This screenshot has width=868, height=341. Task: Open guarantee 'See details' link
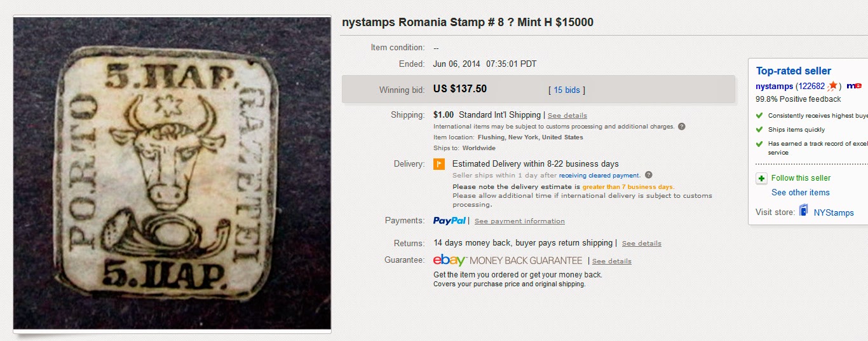coord(611,261)
